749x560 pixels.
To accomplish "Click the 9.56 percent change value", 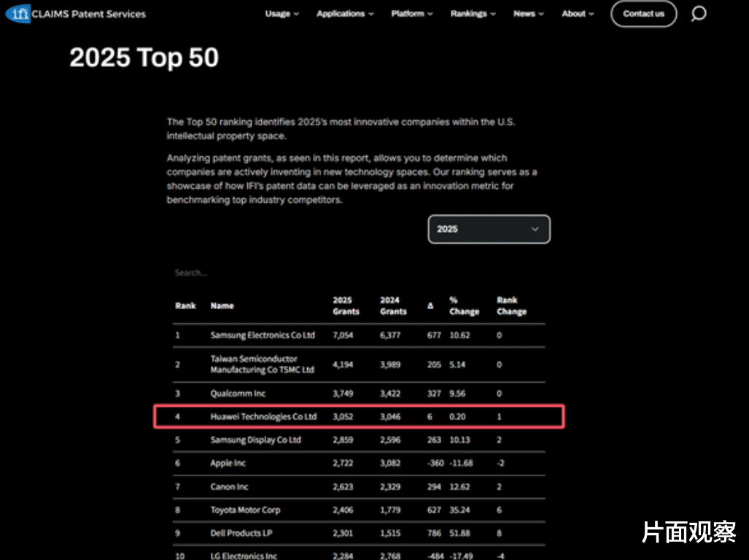I will click(x=457, y=393).
